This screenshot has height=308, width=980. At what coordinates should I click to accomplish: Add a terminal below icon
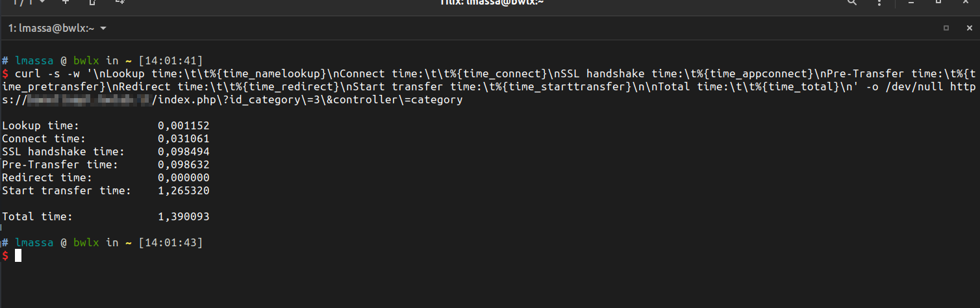(119, 3)
